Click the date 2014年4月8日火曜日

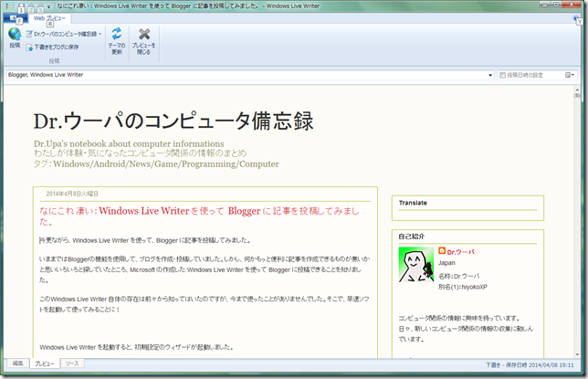[72, 194]
